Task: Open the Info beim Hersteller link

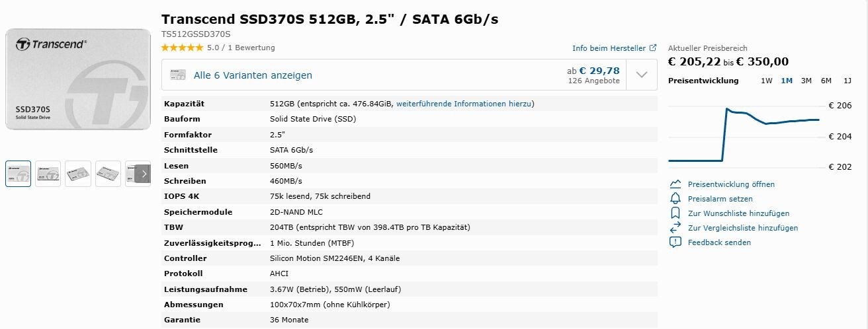Action: [609, 48]
